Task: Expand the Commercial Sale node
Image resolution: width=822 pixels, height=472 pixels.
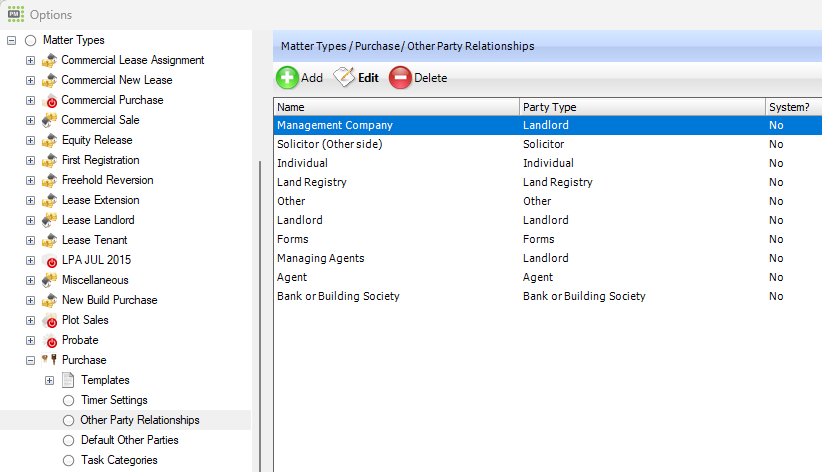Action: pos(30,120)
